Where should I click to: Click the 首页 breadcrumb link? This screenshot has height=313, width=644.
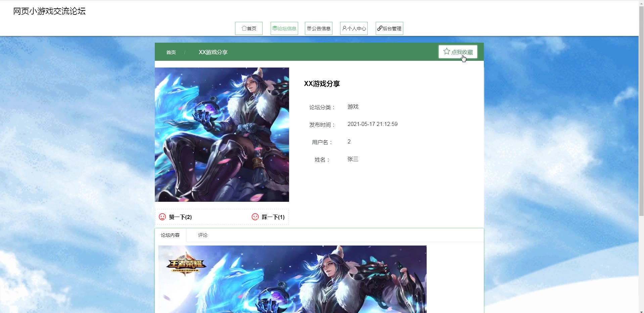pyautogui.click(x=171, y=52)
